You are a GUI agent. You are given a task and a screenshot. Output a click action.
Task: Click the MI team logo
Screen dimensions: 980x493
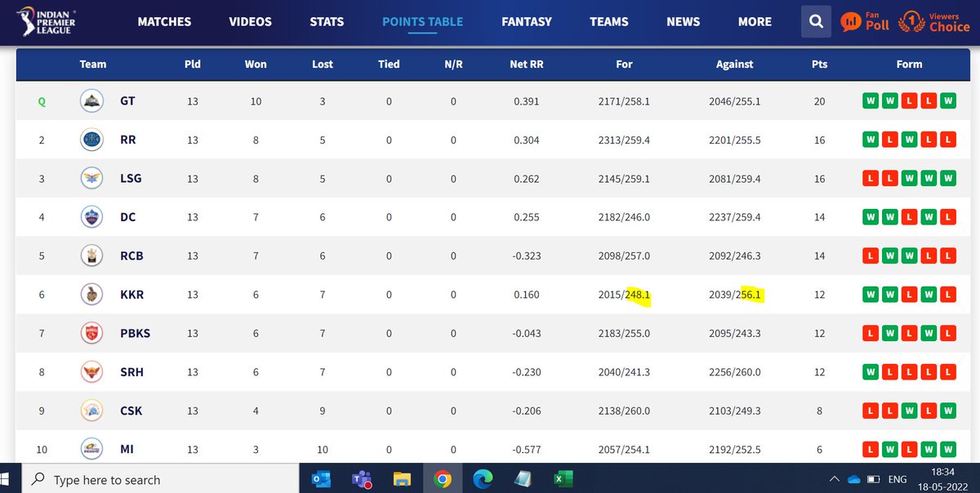click(x=91, y=448)
